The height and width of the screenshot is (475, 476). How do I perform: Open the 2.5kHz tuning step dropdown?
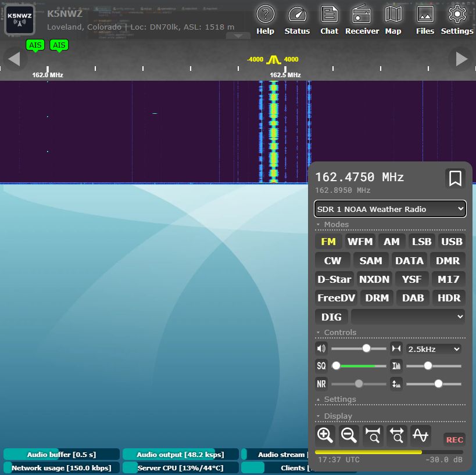click(434, 349)
